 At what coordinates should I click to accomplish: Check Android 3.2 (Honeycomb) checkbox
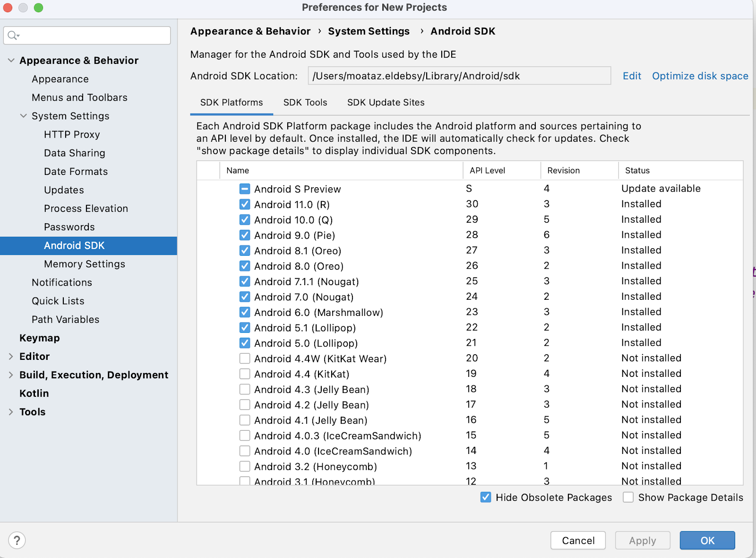(245, 466)
